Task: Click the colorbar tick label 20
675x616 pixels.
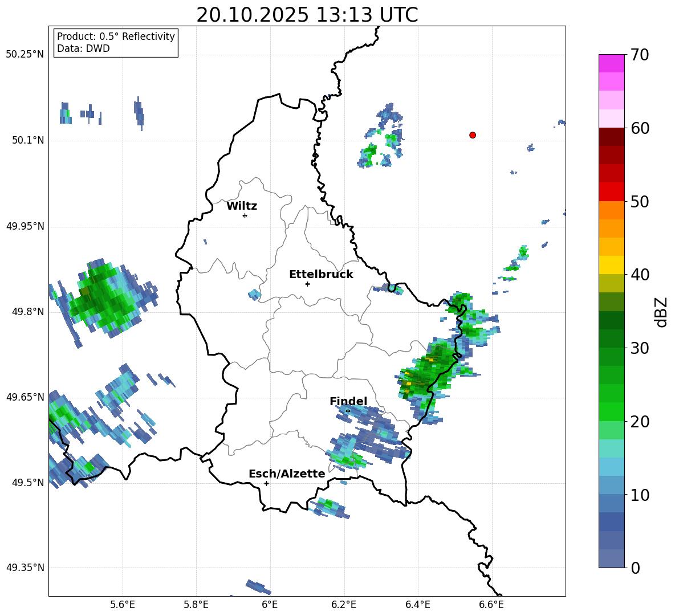Action: point(640,422)
